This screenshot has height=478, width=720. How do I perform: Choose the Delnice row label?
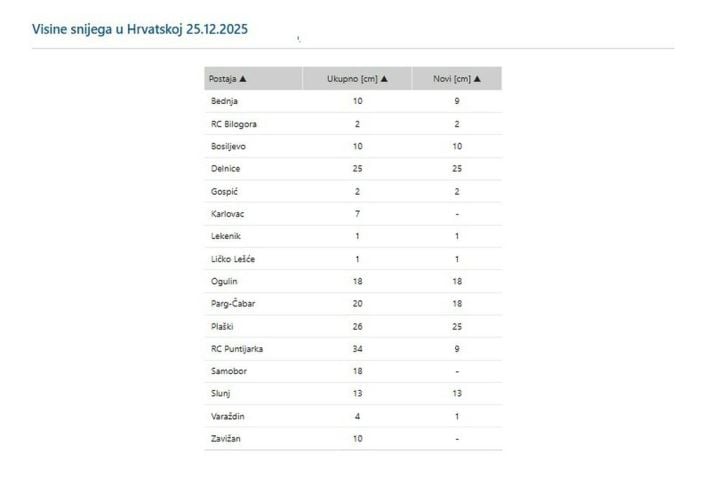tap(226, 169)
